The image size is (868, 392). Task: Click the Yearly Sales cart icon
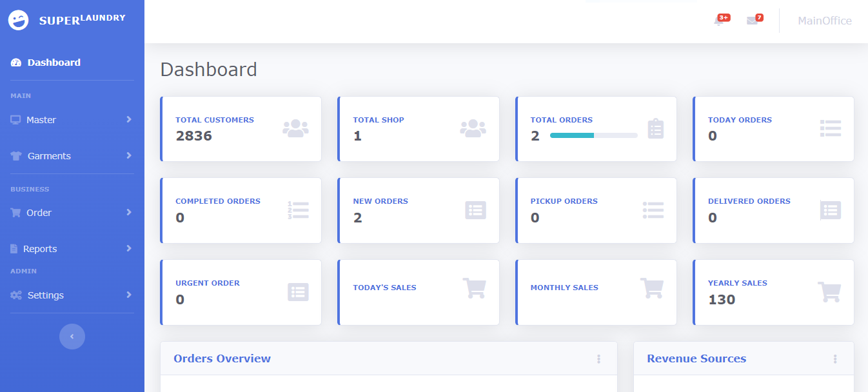[829, 292]
